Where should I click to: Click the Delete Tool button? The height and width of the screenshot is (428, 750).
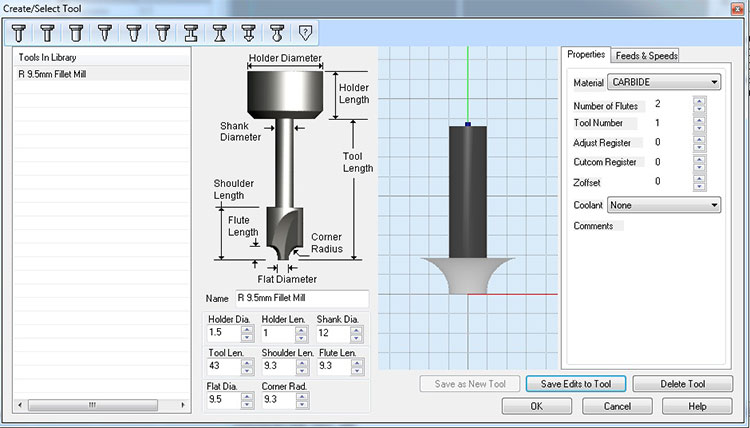coord(683,384)
